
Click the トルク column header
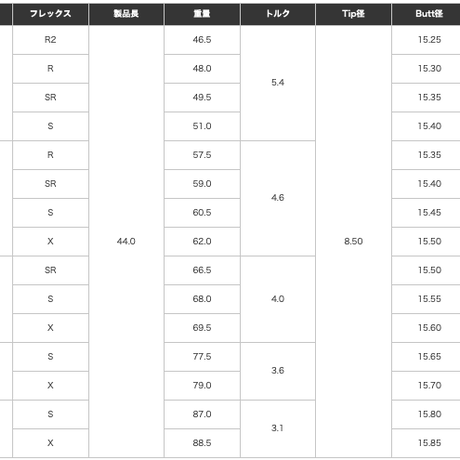278,14
